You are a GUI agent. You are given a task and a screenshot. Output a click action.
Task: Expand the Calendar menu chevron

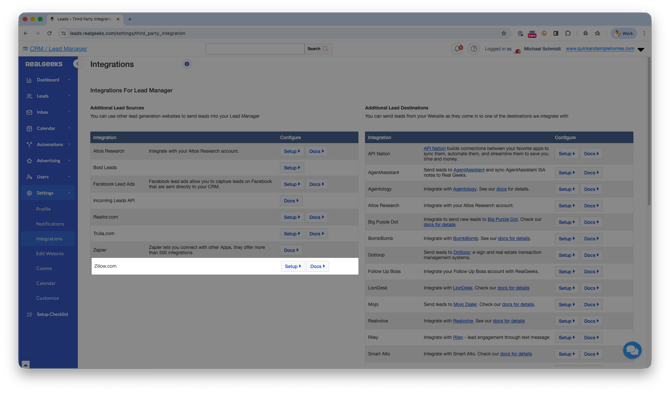tap(69, 128)
